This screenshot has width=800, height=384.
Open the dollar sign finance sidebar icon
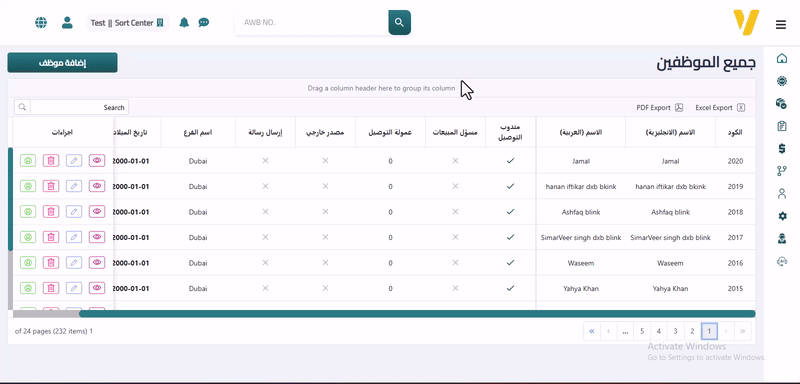pos(782,148)
